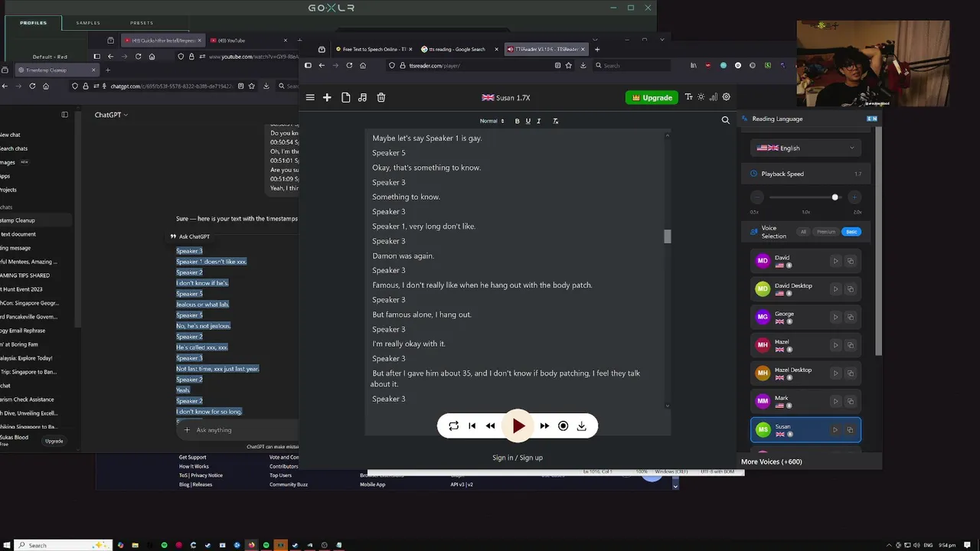Open the PROFILES tab in GoXLR
The width and height of the screenshot is (980, 551).
34,23
